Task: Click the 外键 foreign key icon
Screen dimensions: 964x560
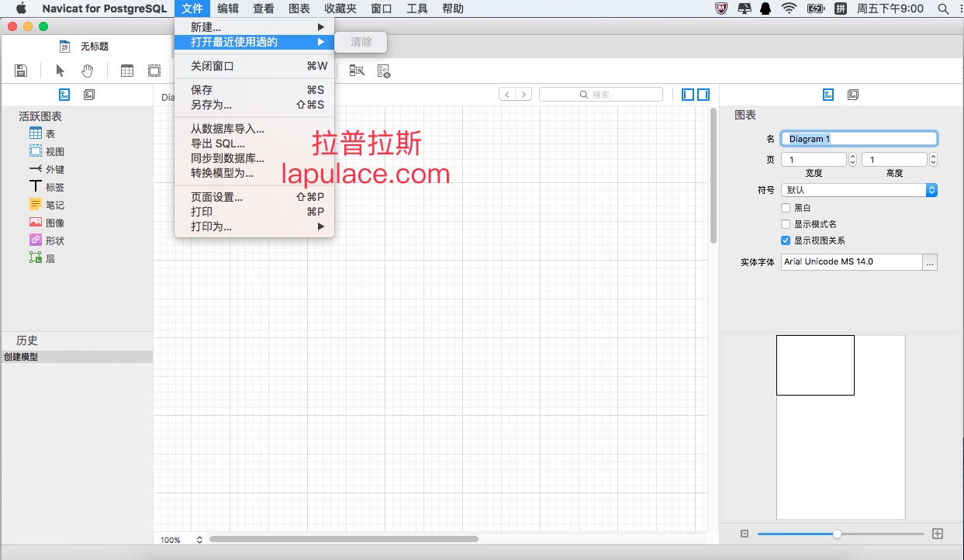Action: point(36,169)
